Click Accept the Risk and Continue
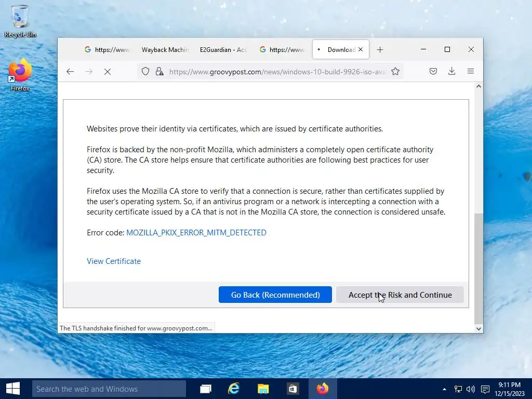The image size is (532, 399). point(400,295)
